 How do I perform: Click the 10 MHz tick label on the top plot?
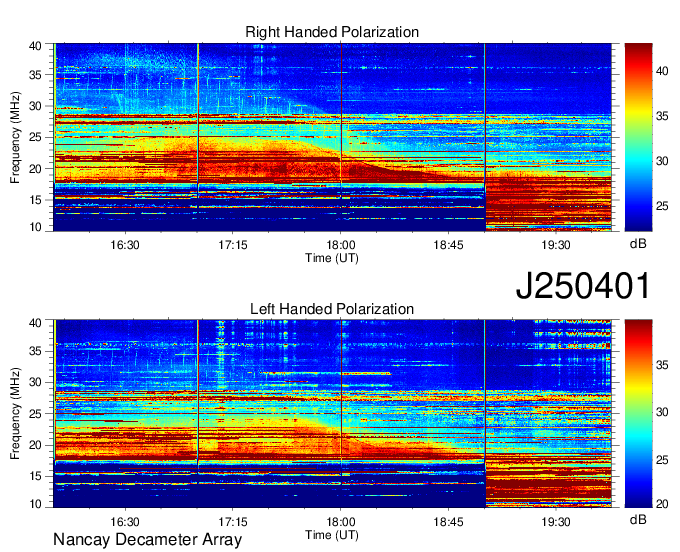click(35, 227)
